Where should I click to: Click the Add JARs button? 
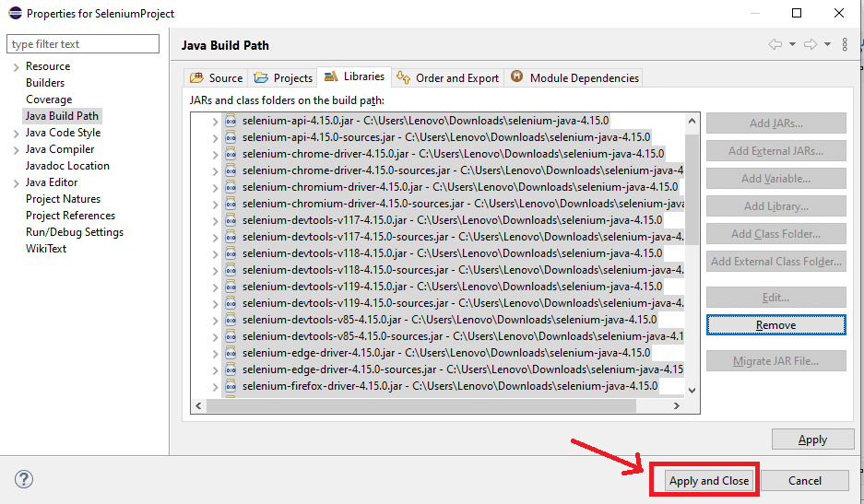coord(775,123)
